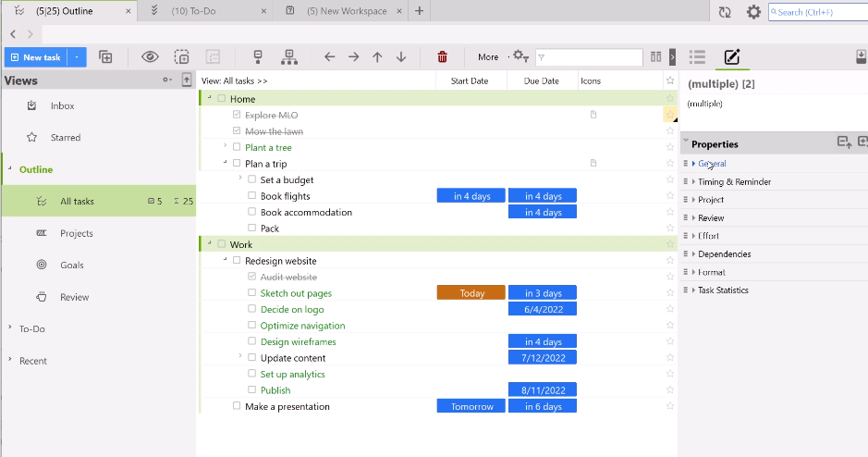Switch to the (10) To-Do tab
Screen dimensions: 868x457
193,10
